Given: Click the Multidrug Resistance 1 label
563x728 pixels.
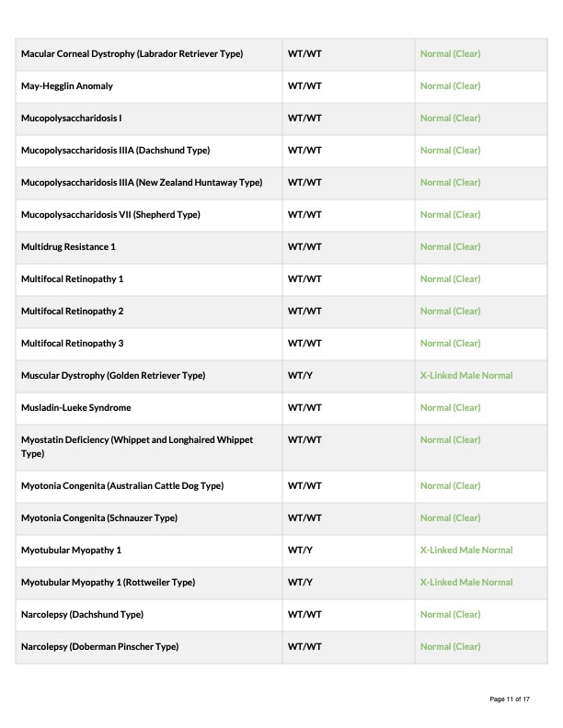Looking at the screenshot, I should [x=68, y=247].
